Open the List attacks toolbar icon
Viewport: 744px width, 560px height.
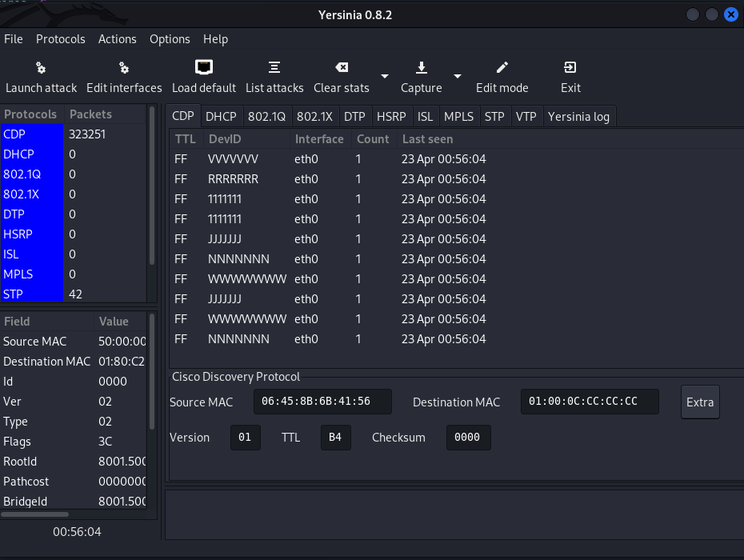(274, 68)
